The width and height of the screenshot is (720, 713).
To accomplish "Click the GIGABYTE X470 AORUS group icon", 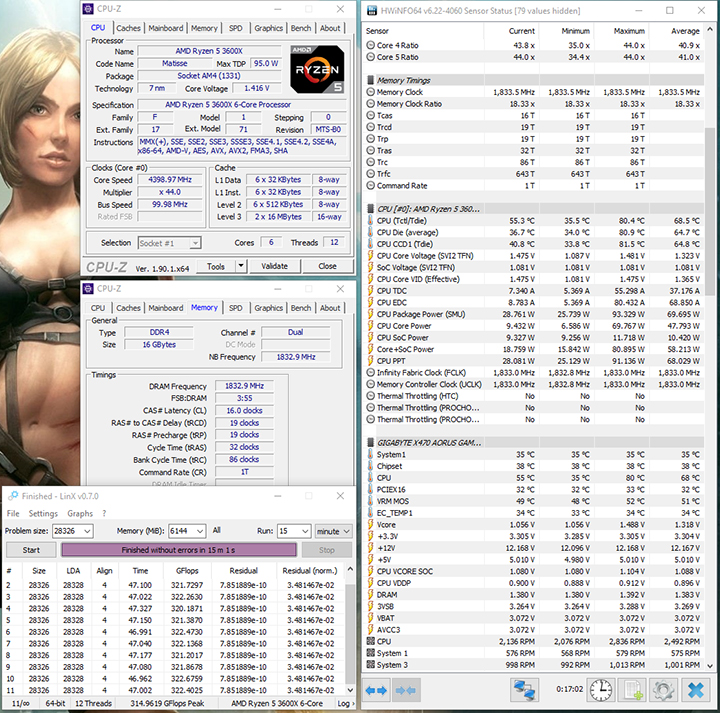I will click(371, 443).
